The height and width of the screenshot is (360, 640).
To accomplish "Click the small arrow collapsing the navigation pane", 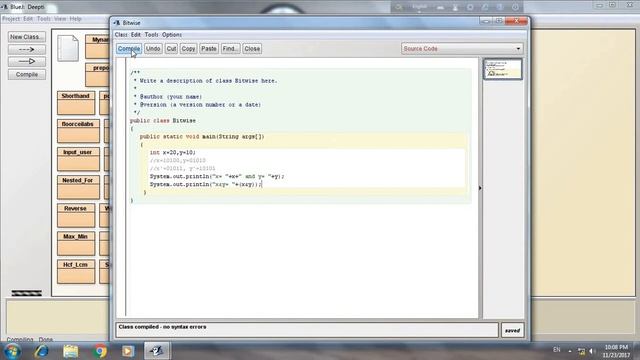I will point(480,188).
